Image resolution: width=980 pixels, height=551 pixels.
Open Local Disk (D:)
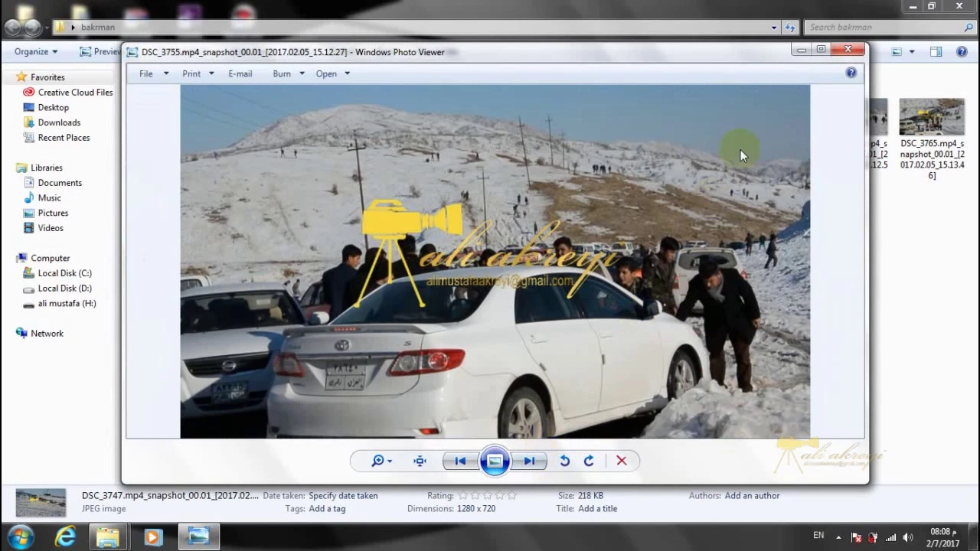coord(64,289)
